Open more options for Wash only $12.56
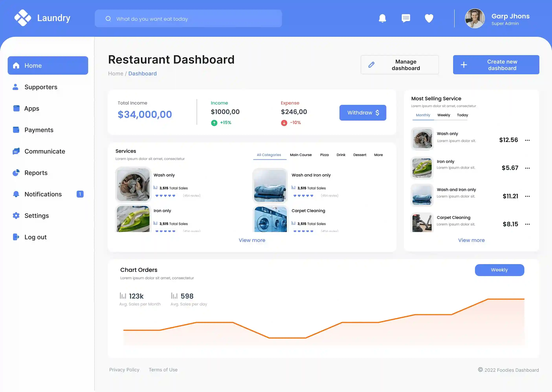The width and height of the screenshot is (552, 392). [527, 140]
